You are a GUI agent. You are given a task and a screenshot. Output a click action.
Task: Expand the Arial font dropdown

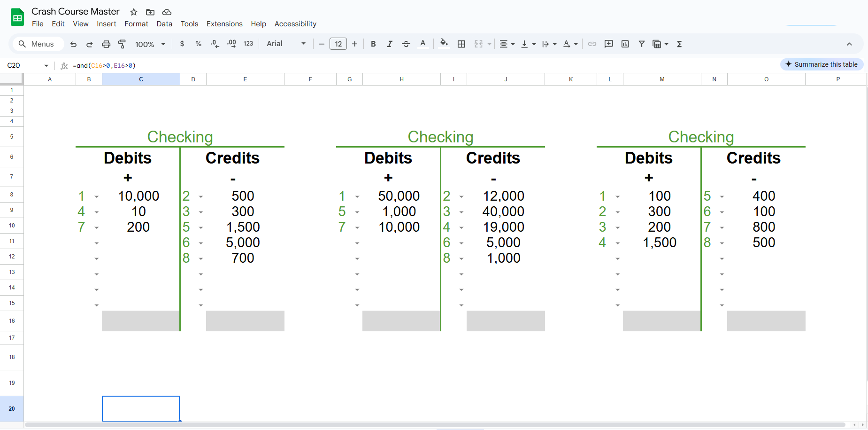pyautogui.click(x=286, y=44)
